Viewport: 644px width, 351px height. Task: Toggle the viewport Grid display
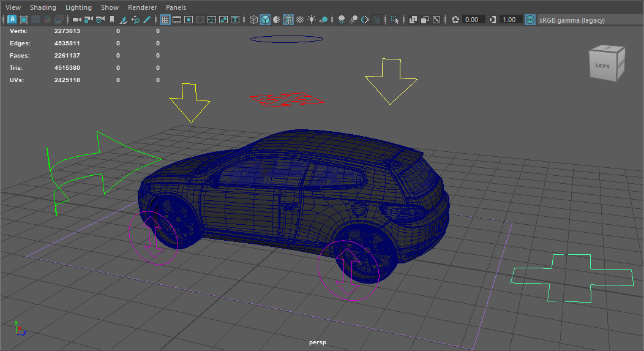165,20
